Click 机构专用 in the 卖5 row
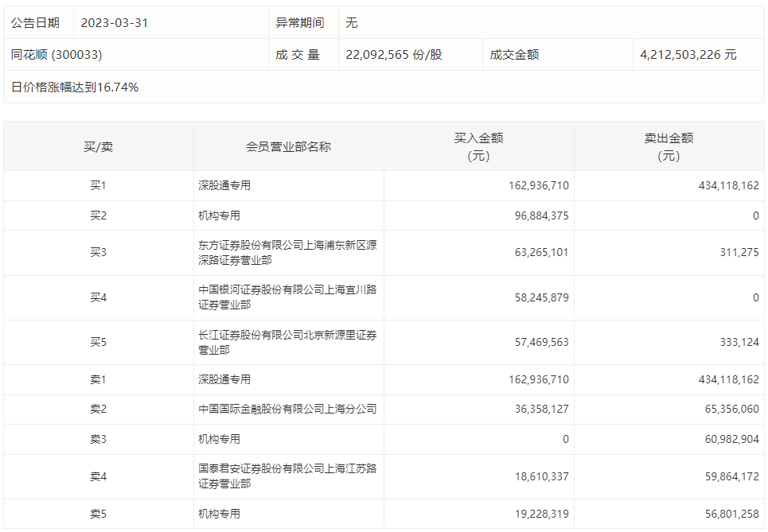 click(220, 514)
